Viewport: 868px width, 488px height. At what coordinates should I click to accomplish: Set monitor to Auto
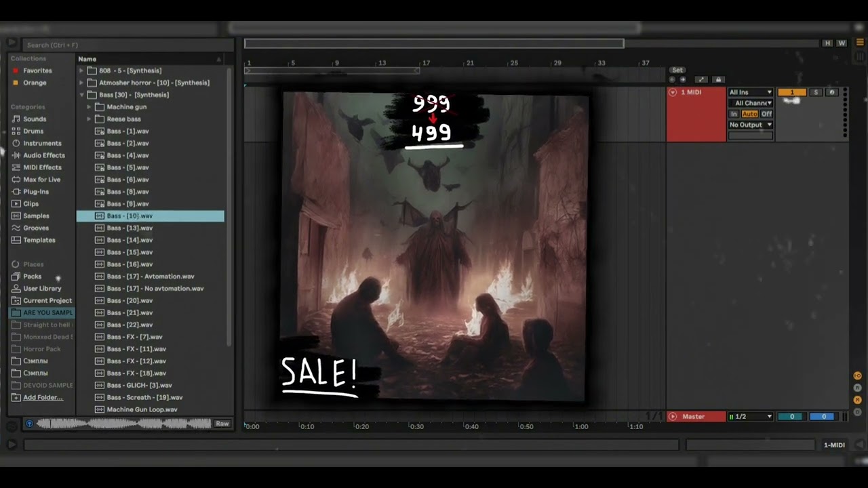click(749, 114)
